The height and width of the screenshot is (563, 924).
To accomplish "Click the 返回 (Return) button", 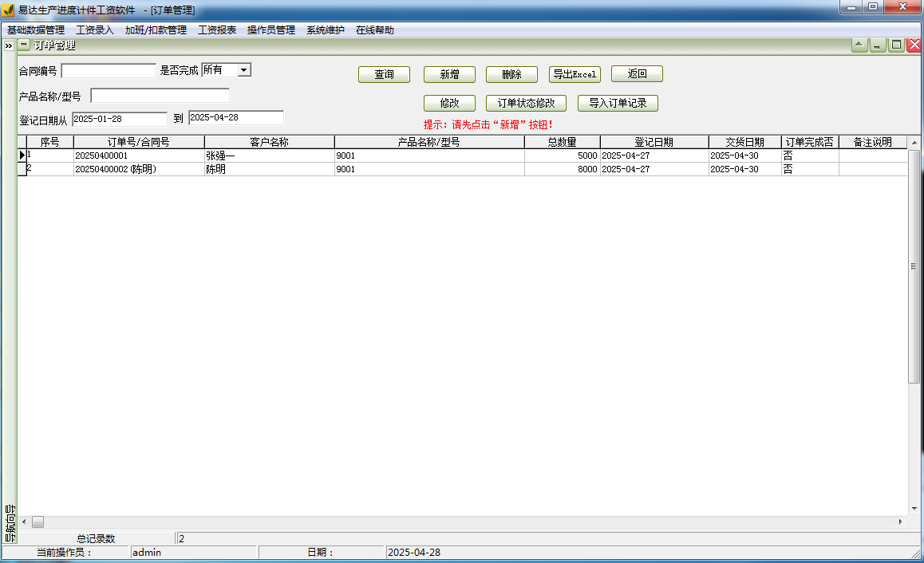I will pos(637,74).
